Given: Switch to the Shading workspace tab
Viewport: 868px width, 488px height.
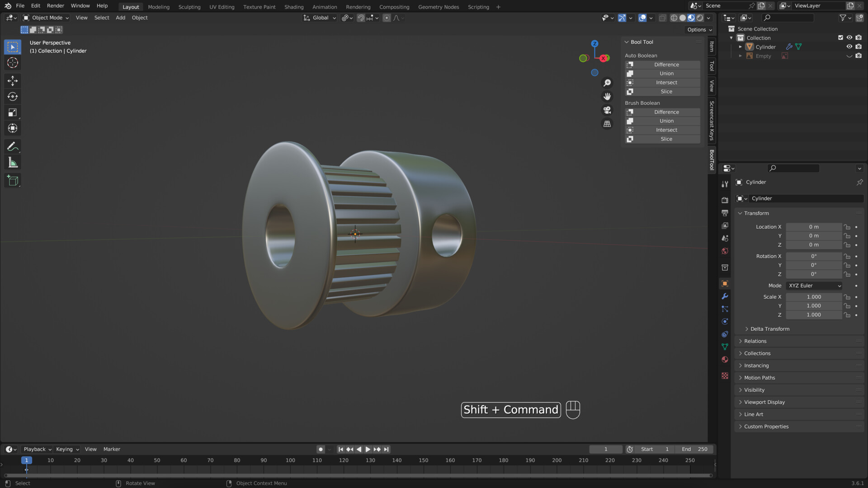Looking at the screenshot, I should point(294,7).
